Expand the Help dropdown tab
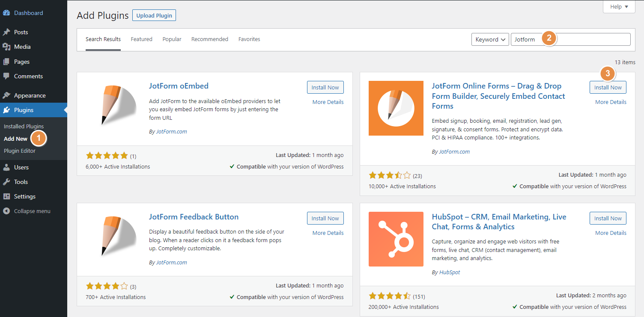644x317 pixels. click(x=619, y=7)
